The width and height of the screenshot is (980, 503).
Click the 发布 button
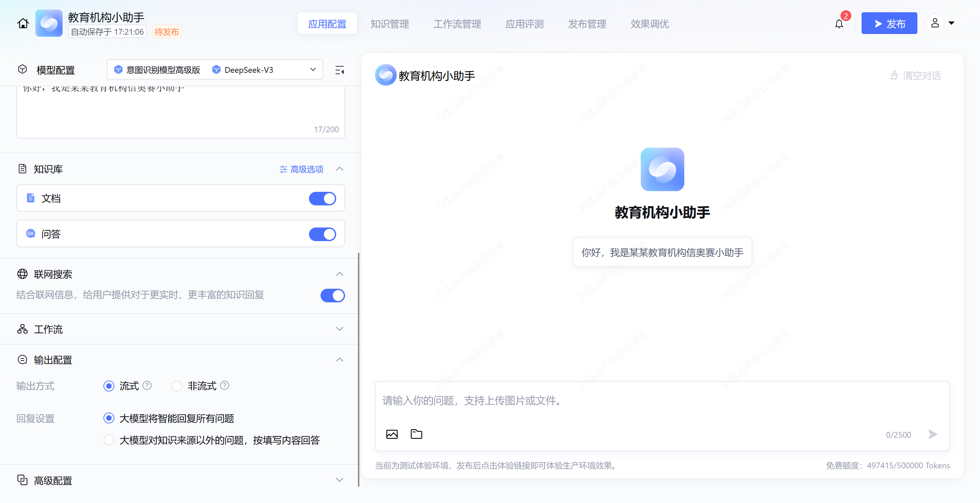(x=889, y=23)
